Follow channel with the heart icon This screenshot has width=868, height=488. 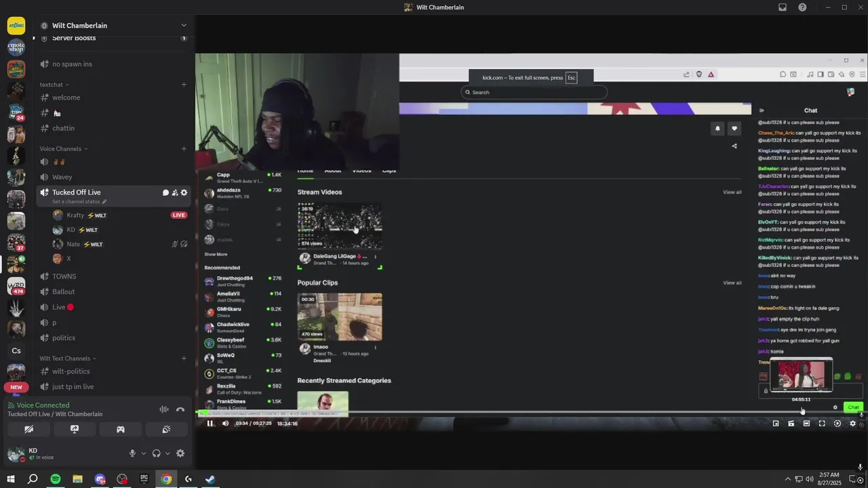[734, 128]
